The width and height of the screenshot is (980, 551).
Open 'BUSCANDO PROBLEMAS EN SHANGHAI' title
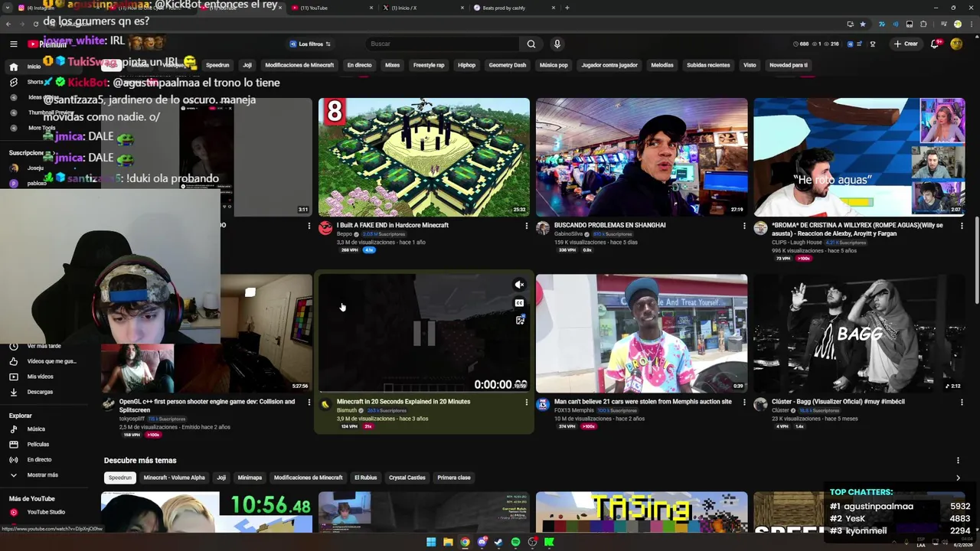pos(610,225)
